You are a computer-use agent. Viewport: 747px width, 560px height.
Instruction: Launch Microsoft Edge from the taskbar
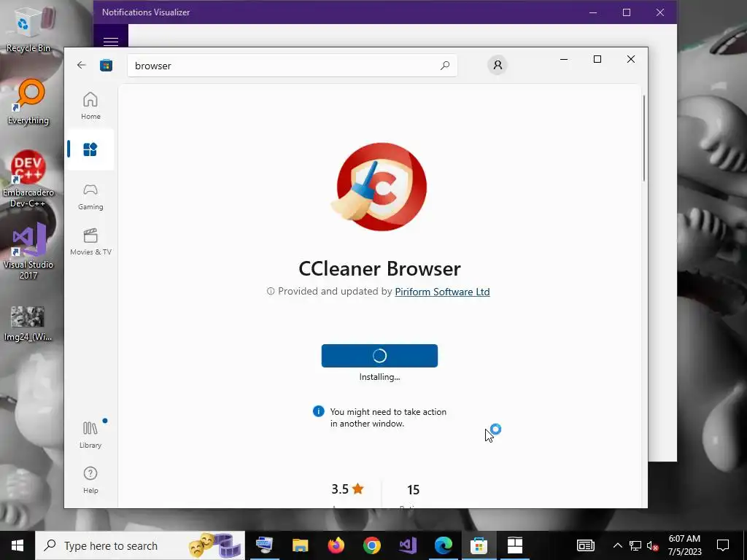(x=443, y=545)
